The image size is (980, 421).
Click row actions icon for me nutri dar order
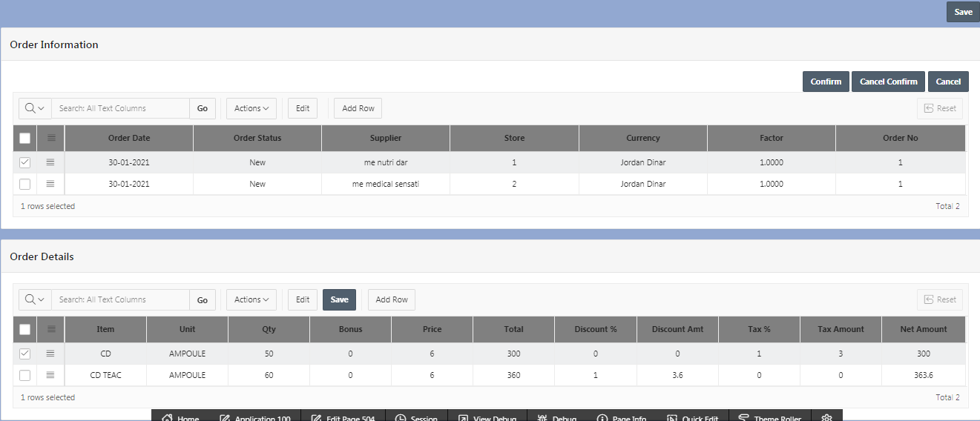pyautogui.click(x=50, y=162)
